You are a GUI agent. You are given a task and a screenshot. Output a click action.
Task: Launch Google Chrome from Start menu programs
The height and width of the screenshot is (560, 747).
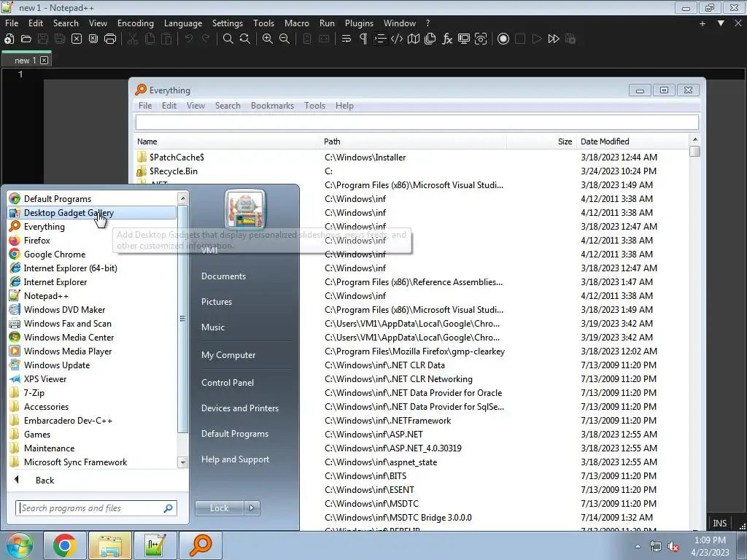tap(92, 254)
